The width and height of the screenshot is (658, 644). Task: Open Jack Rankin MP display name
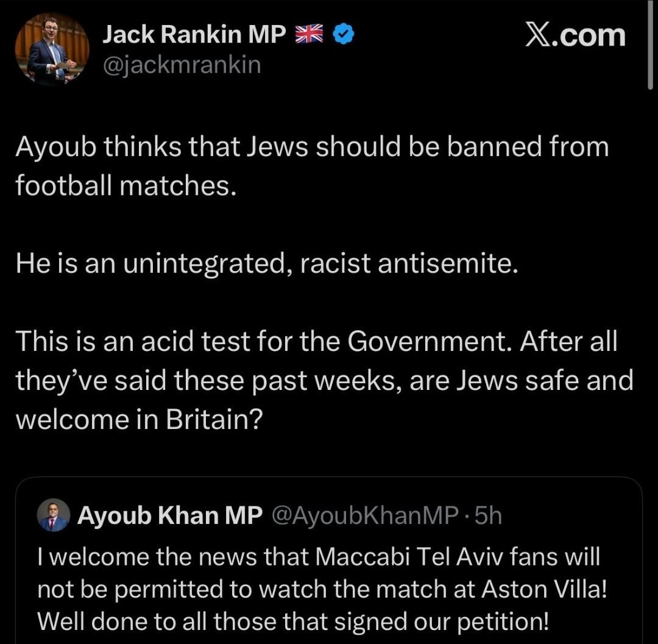[194, 35]
